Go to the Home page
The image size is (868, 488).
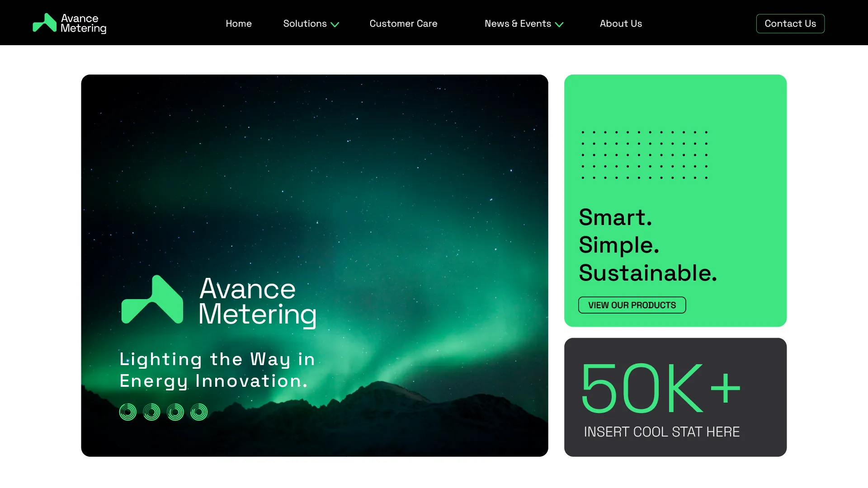[x=239, y=23]
